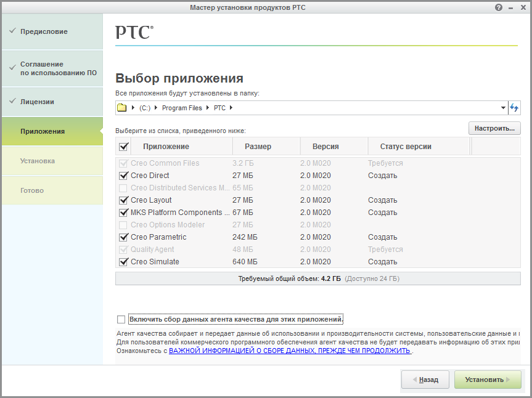Go to the Предисловие step
This screenshot has height=398, width=532.
point(52,31)
